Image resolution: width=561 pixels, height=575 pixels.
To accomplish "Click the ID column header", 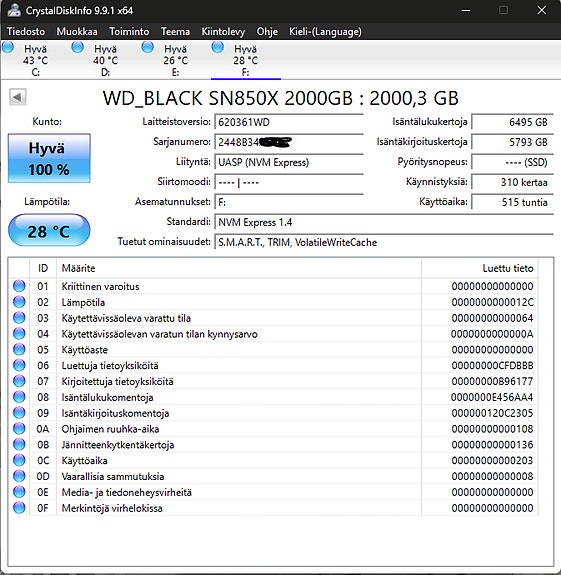I will coord(43,268).
